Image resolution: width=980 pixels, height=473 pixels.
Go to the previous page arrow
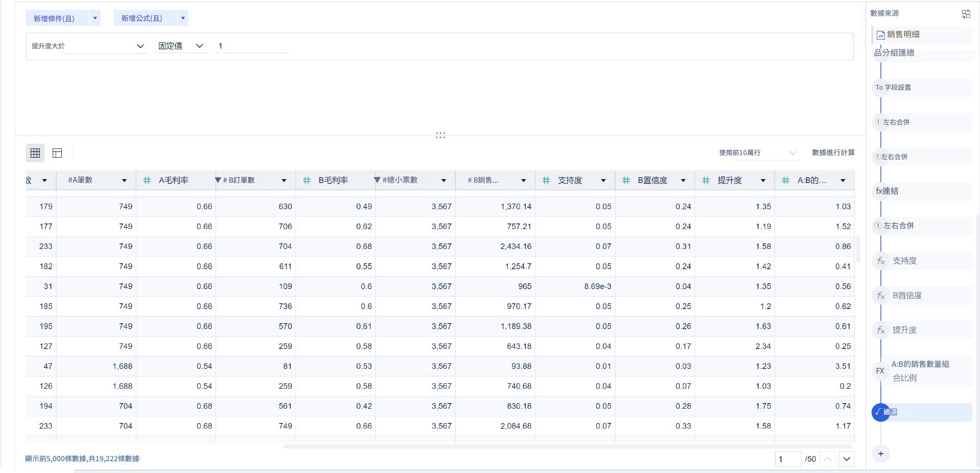click(x=827, y=459)
